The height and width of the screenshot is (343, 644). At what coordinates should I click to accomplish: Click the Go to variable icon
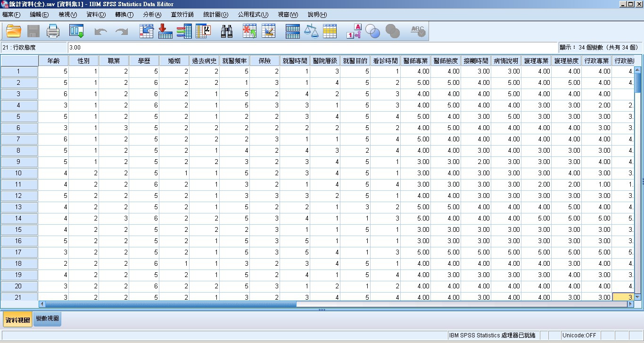coord(165,32)
